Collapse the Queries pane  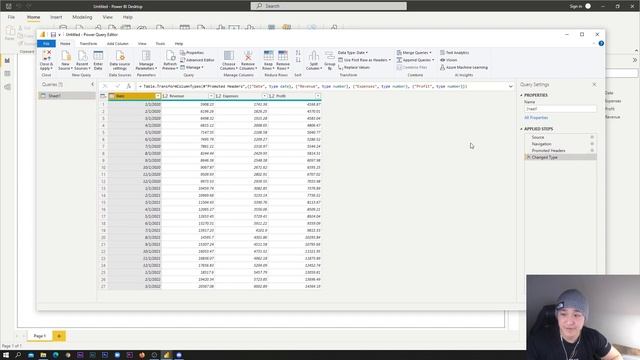click(93, 84)
